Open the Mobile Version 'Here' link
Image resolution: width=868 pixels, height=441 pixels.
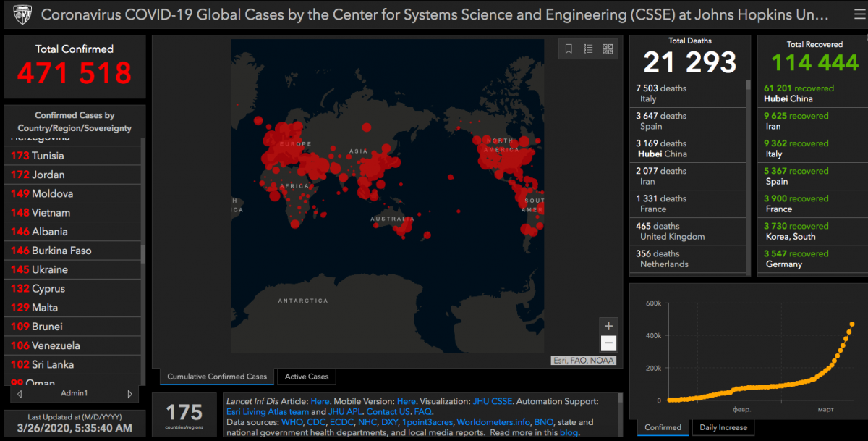tap(406, 401)
